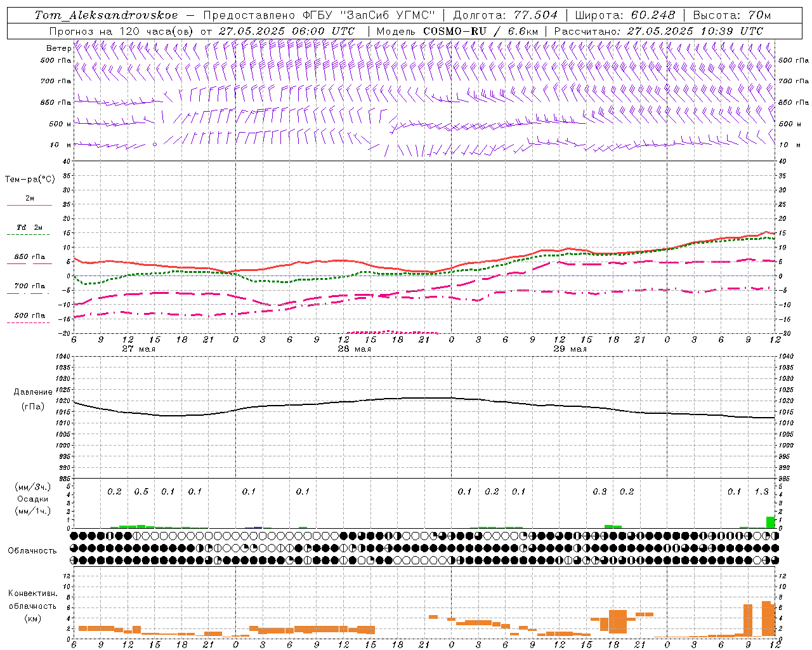The width and height of the screenshot is (812, 650).
Task: Select the Конвективн. label
Action: click(x=33, y=594)
